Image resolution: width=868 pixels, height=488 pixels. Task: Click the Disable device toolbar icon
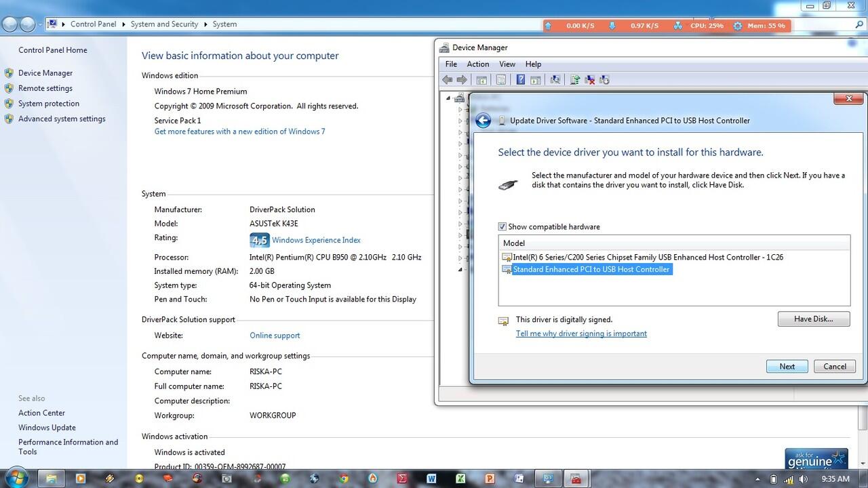tap(605, 80)
